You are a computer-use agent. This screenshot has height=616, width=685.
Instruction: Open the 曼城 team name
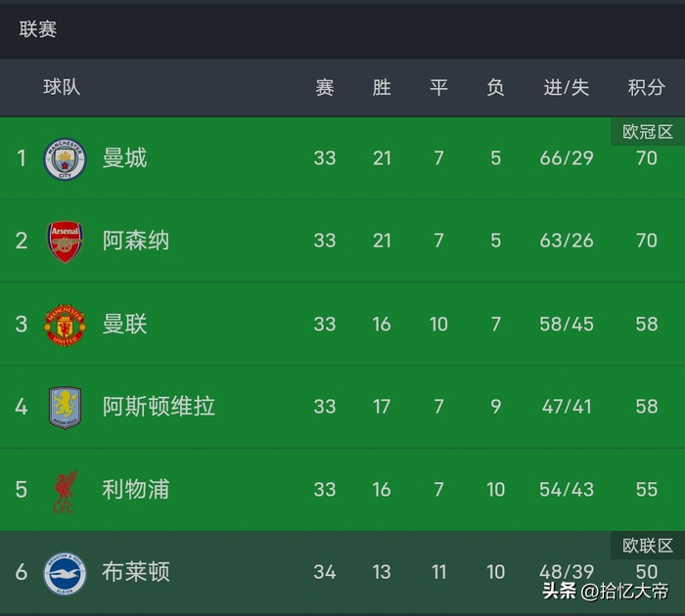click(125, 158)
